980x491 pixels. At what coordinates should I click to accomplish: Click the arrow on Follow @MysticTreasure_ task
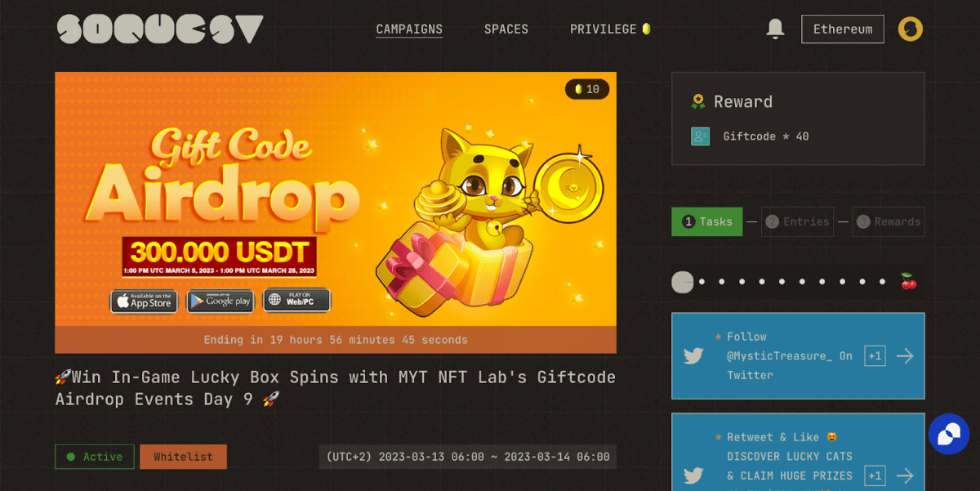(904, 356)
